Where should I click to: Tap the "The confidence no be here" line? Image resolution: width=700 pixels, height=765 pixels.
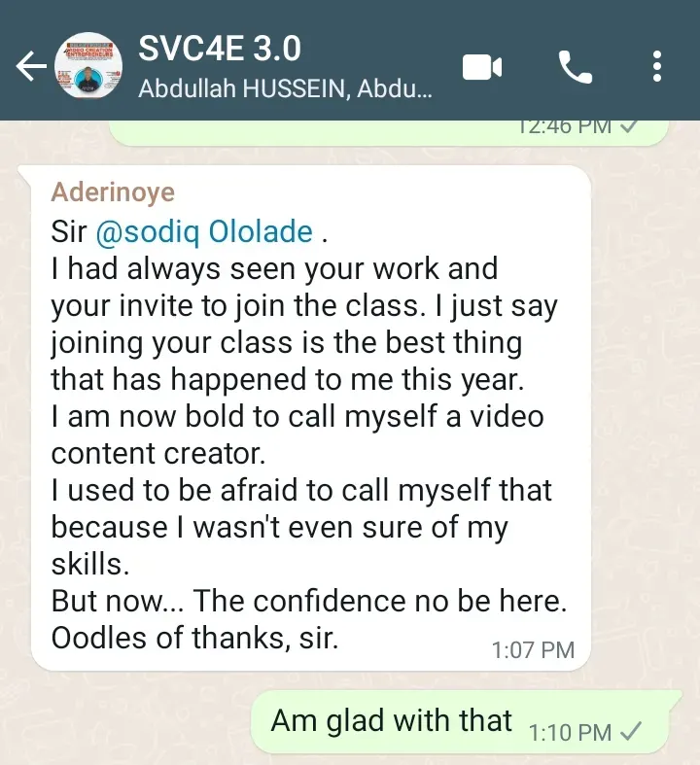[x=380, y=601]
